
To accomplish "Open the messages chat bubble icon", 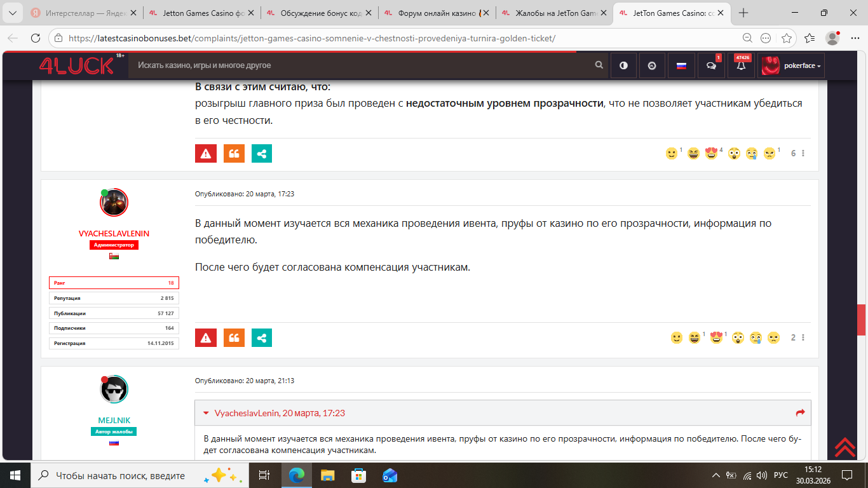I will [711, 65].
